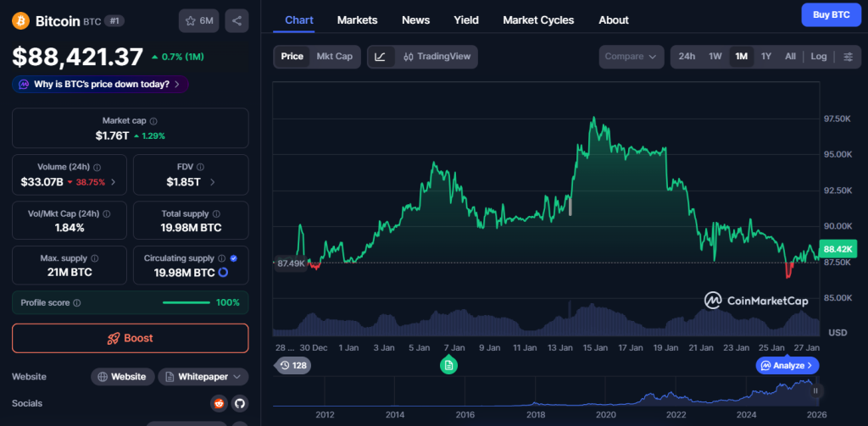Screen dimensions: 868x426
Task: Set chart range to 1Y
Action: [x=766, y=57]
